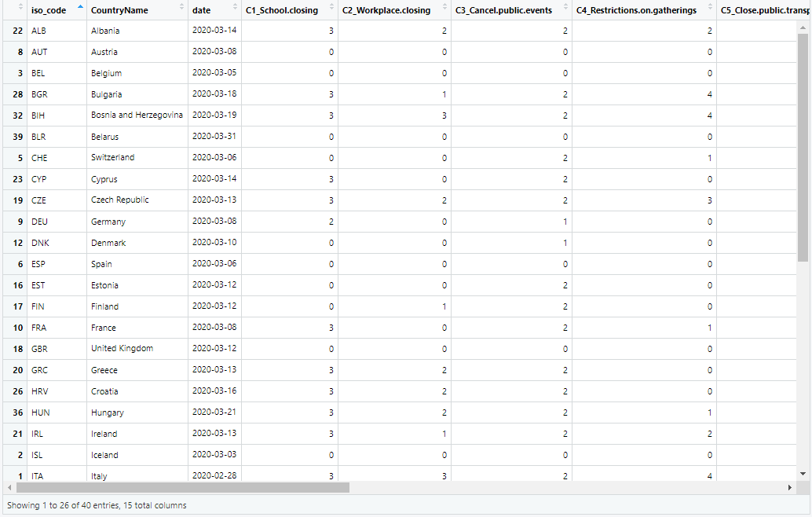Select the Bosnia and Herzegovina cell
Image resolution: width=812 pixels, height=517 pixels.
point(137,115)
